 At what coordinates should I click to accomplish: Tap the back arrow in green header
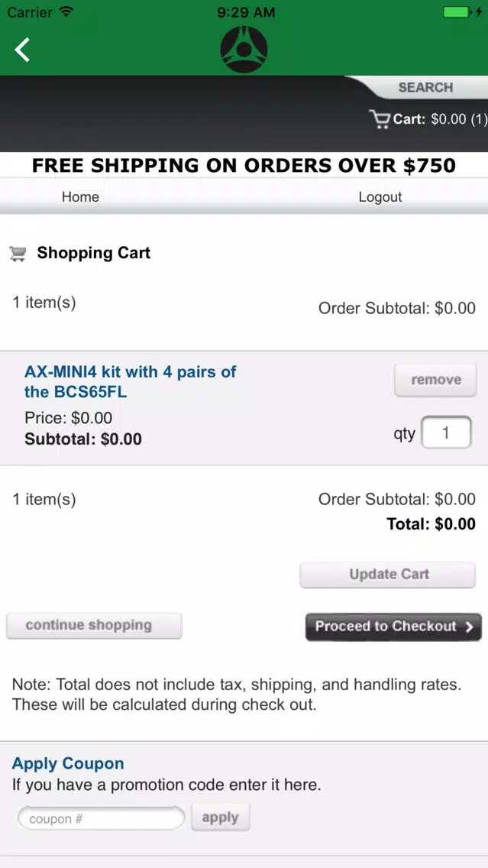pyautogui.click(x=22, y=50)
